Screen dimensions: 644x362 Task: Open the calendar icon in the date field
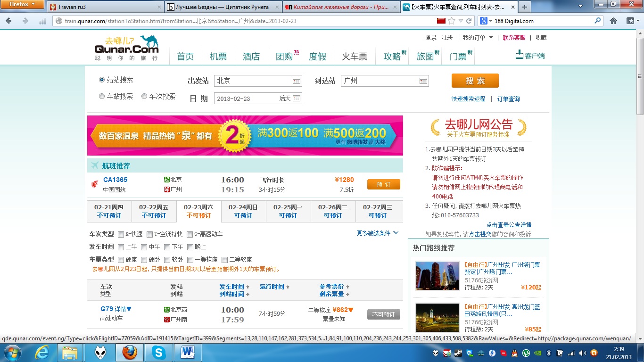(x=297, y=98)
